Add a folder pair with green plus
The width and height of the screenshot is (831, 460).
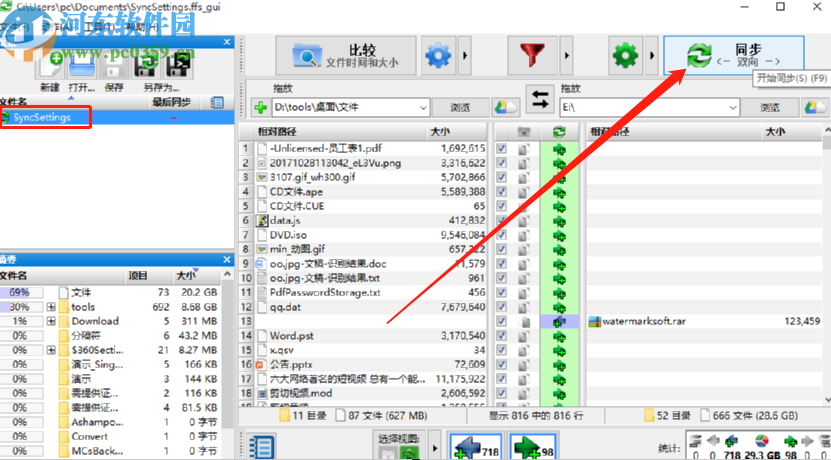[x=260, y=108]
